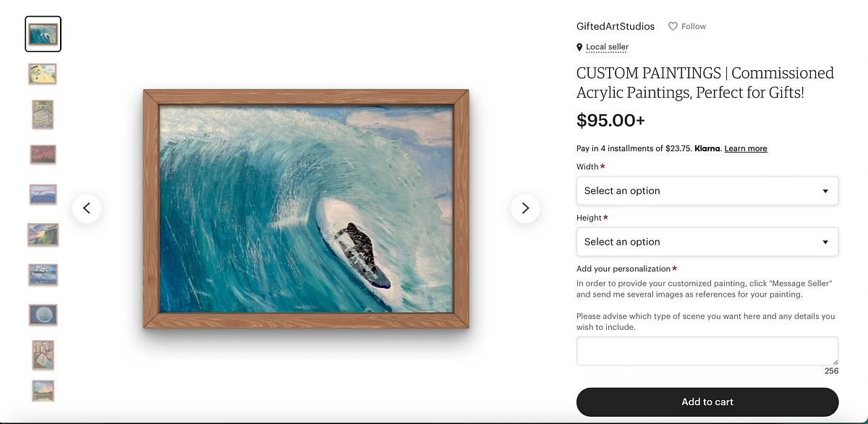Select an option for painting Width

pos(707,190)
